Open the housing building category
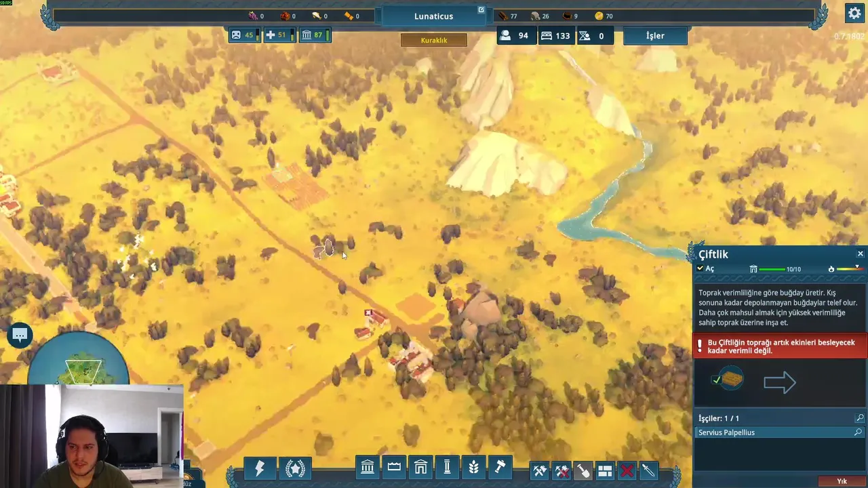This screenshot has height=488, width=868. pos(420,467)
